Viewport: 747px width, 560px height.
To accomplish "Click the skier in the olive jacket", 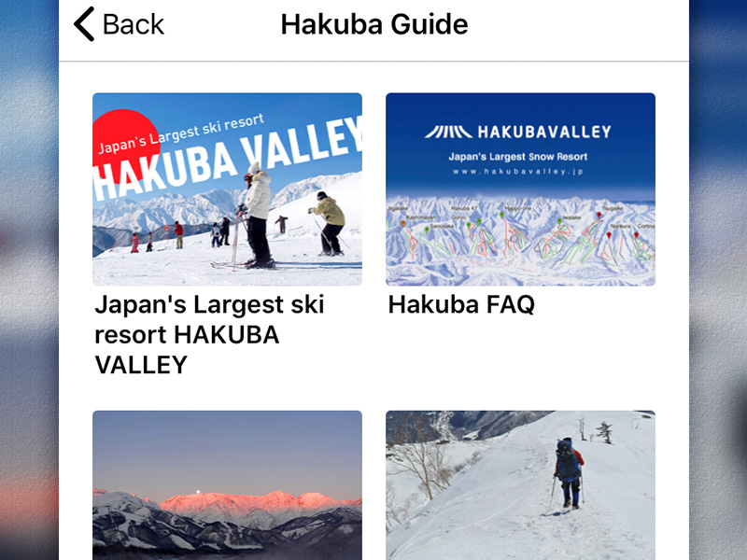I will pos(329,223).
